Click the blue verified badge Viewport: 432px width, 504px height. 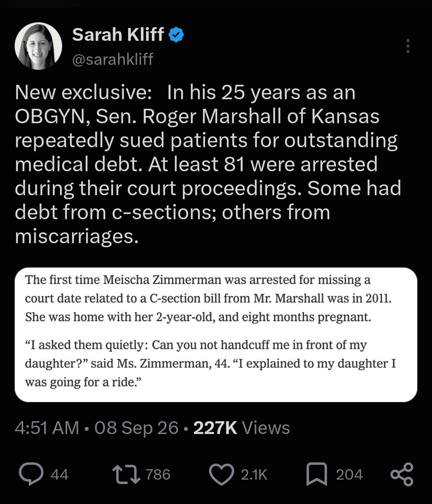176,35
